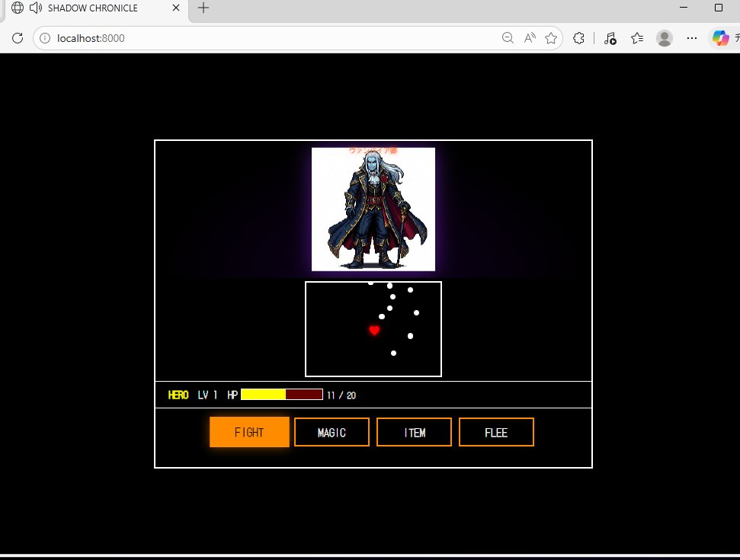
Task: Click the zoom out magnifier icon
Action: click(508, 38)
